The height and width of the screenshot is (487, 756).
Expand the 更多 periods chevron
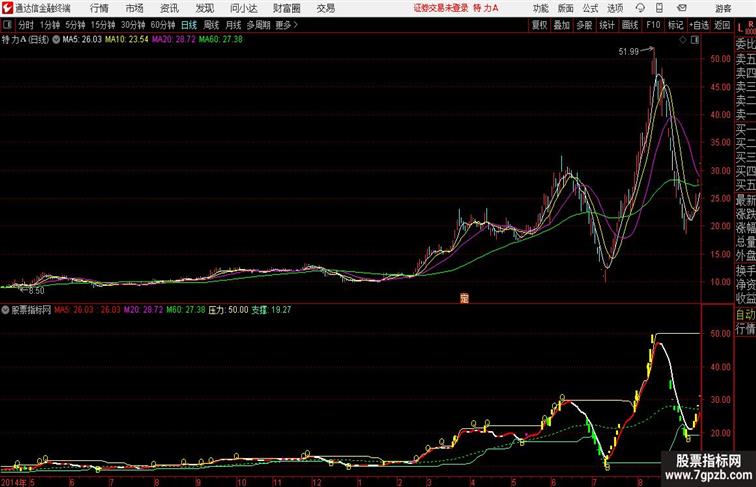287,25
